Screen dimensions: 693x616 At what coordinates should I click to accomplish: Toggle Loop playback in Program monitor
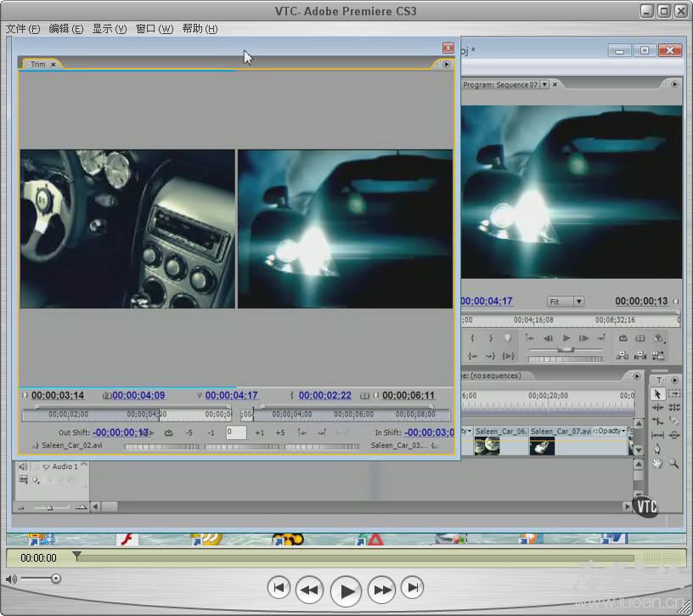click(x=623, y=338)
